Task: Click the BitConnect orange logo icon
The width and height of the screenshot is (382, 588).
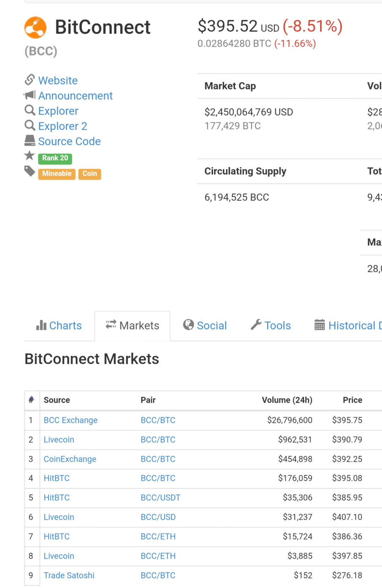Action: click(x=35, y=27)
